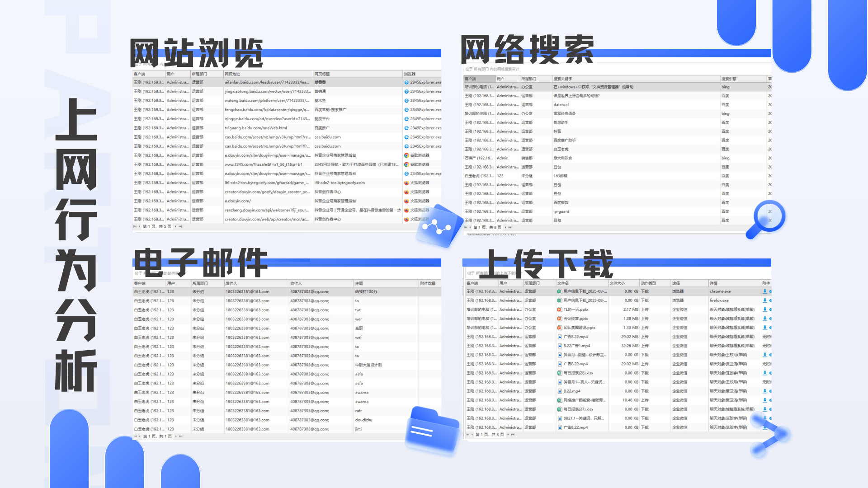The image size is (868, 488).
Task: Click the 火狐浏览器 Firefox icon on the 抖音创作者中心 row
Action: pos(407,192)
